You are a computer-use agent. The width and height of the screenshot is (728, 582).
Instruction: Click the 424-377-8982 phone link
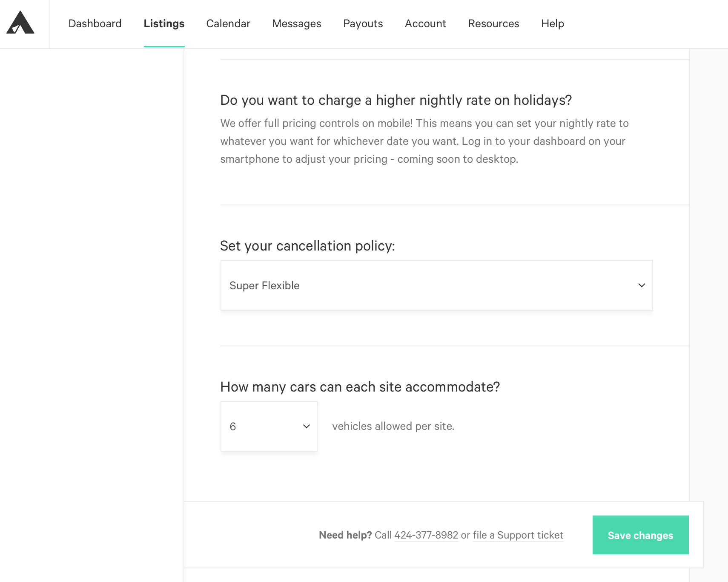[x=426, y=535]
